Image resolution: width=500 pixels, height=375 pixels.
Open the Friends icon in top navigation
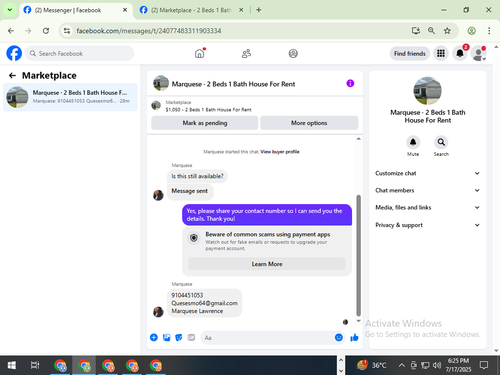coord(246,53)
